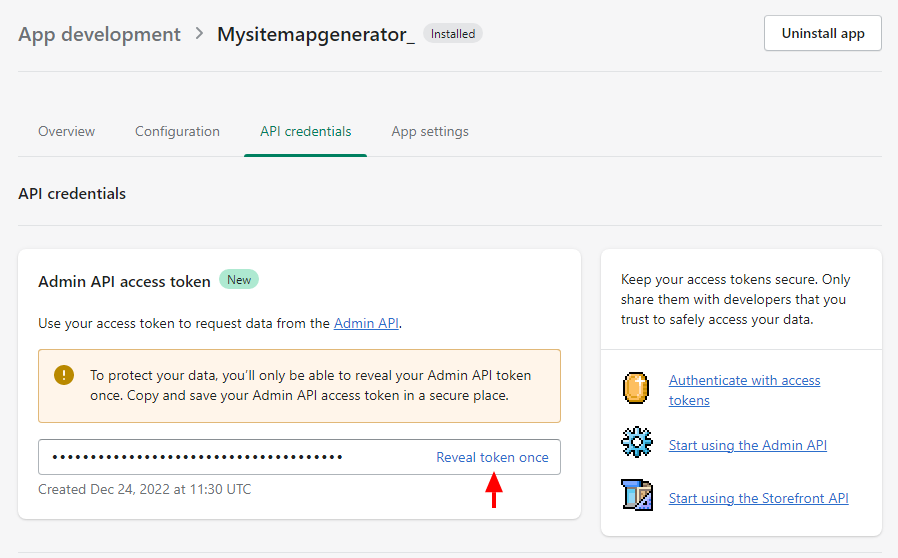Click the masked token input field
The height and width of the screenshot is (558, 898).
(x=300, y=457)
